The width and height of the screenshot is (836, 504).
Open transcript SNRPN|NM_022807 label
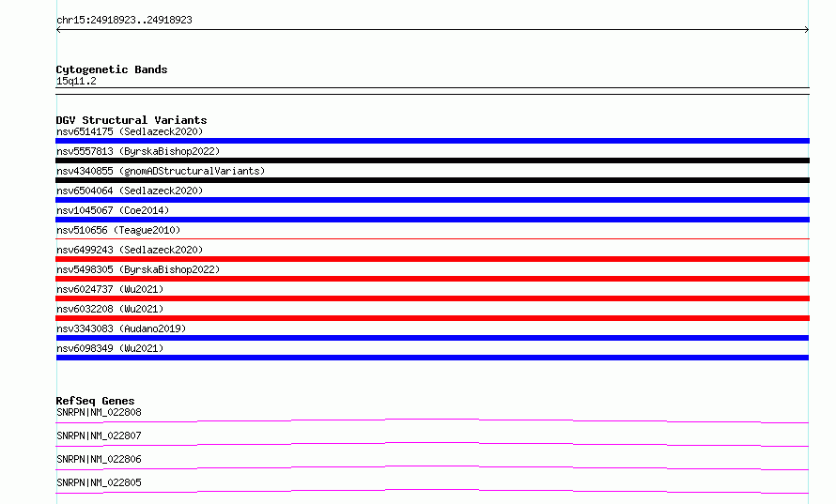99,435
